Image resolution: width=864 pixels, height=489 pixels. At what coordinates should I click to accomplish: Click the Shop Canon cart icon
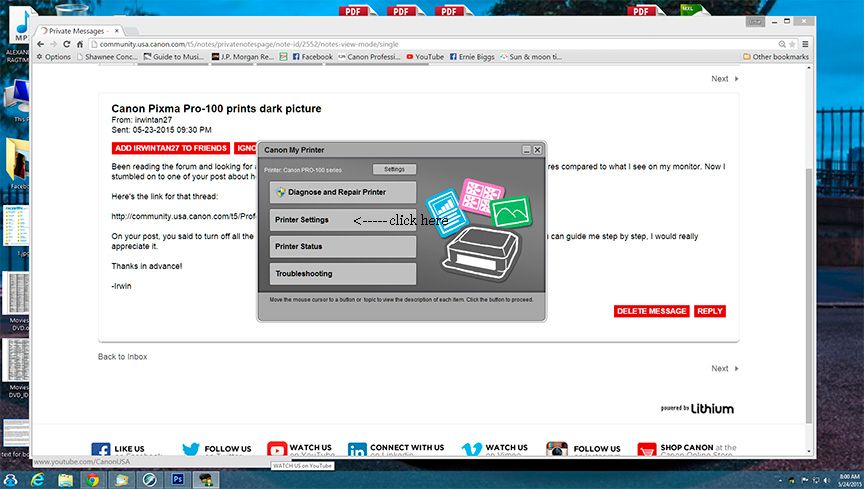[646, 451]
